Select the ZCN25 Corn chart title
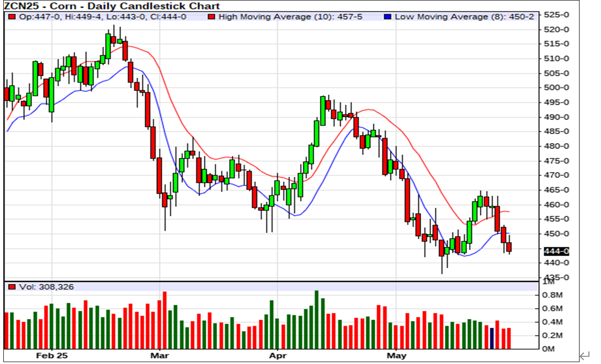Screen dimensions: 601x364 (x=112, y=6)
